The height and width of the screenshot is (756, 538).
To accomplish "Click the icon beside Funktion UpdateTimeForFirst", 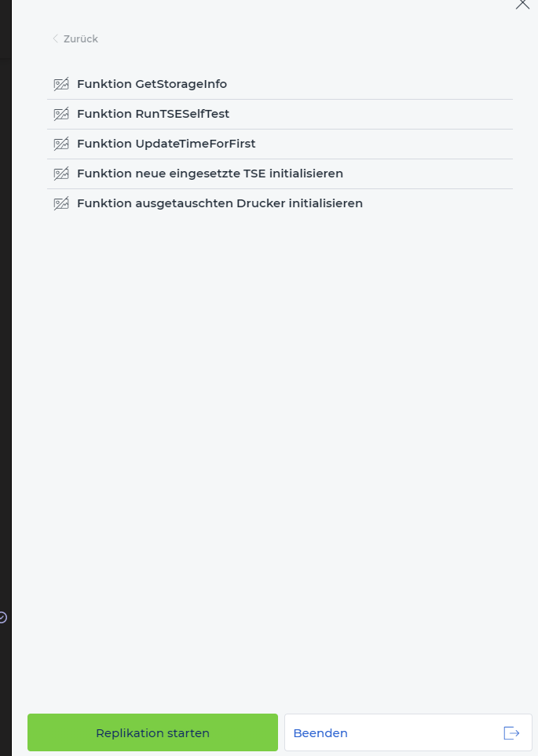I will click(x=61, y=144).
